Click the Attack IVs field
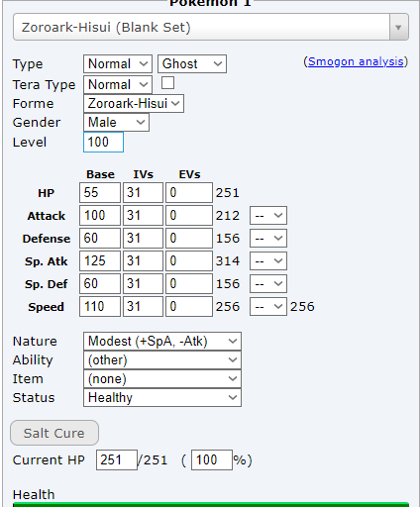The height and width of the screenshot is (507, 420). tap(143, 215)
